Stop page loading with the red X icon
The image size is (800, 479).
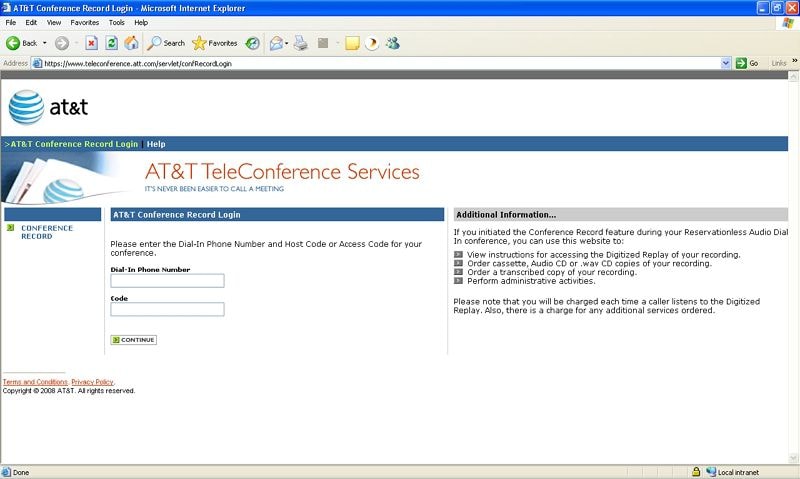click(x=91, y=43)
